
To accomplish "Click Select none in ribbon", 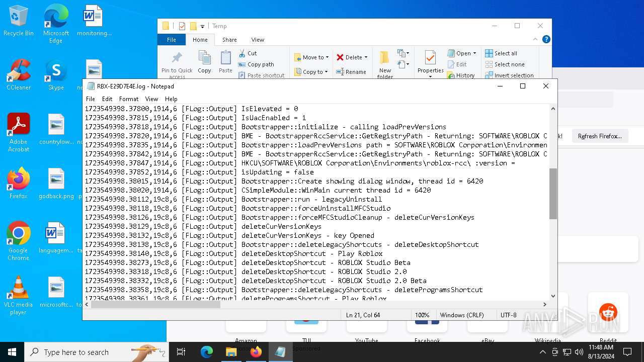I will (505, 64).
